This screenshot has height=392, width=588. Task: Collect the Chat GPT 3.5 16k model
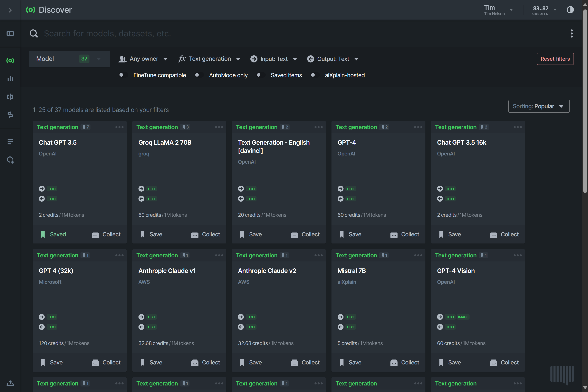tap(504, 234)
